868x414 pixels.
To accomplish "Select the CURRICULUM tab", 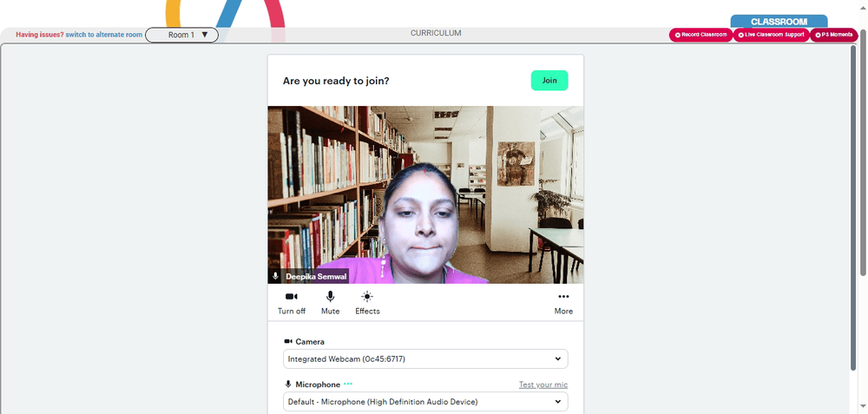I will point(436,33).
